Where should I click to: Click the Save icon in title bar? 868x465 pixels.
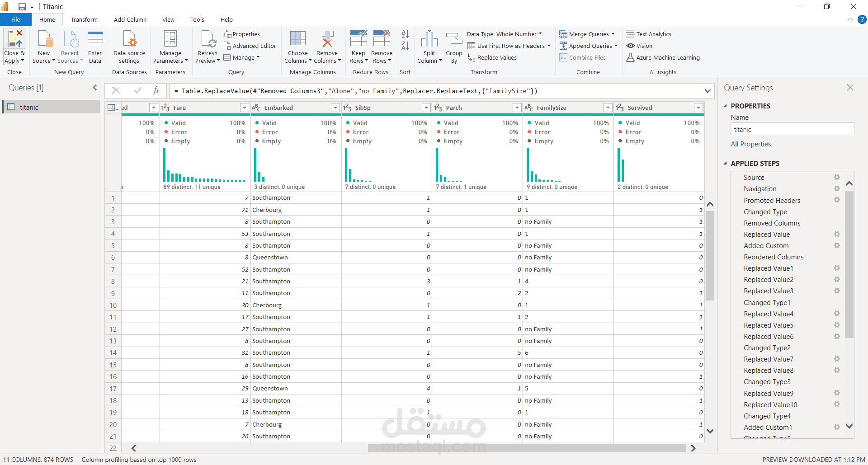tap(22, 7)
